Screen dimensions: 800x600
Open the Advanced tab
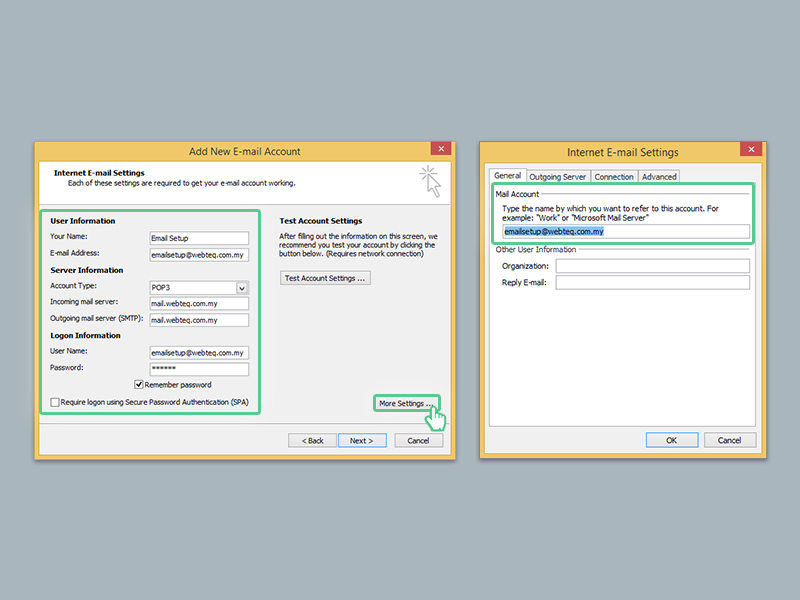click(x=659, y=177)
